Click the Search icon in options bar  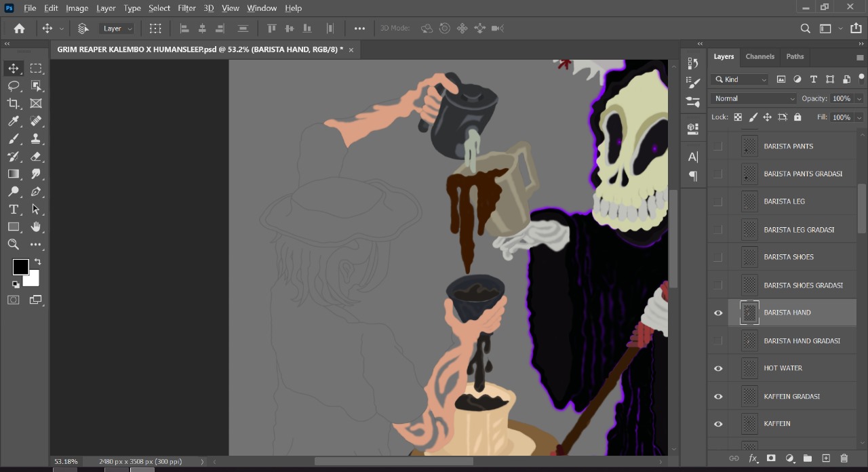[x=805, y=28]
